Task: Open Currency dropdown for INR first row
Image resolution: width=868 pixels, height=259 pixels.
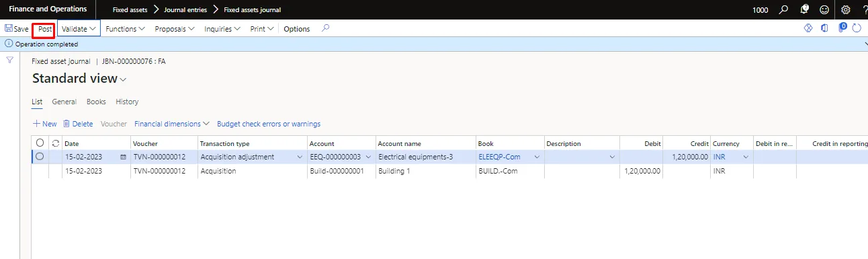Action: coord(746,157)
